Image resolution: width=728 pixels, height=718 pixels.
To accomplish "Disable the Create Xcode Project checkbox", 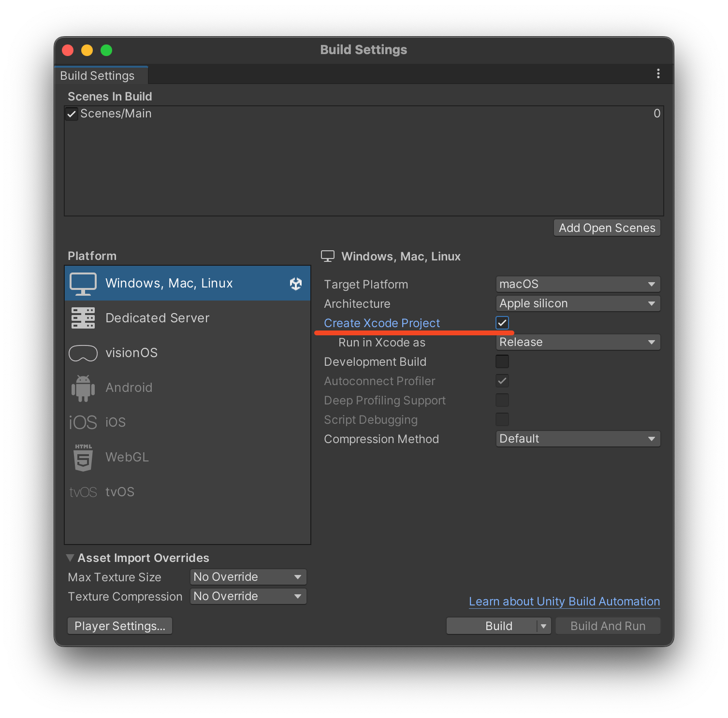I will click(x=502, y=323).
